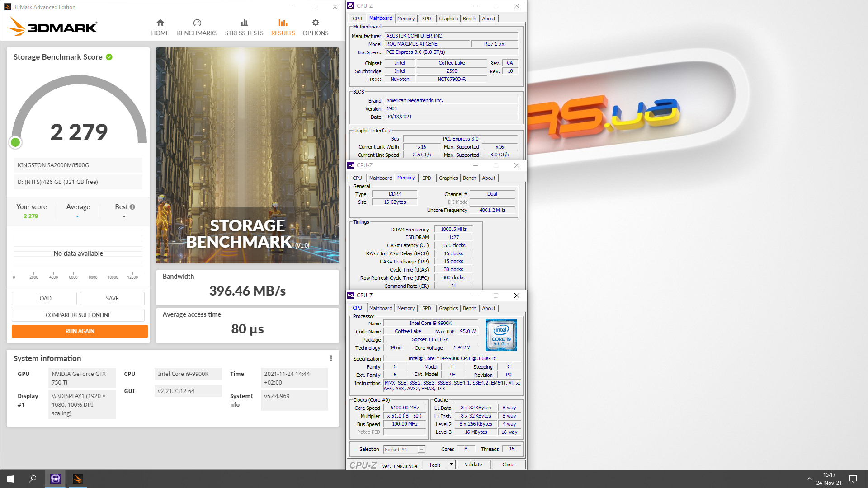This screenshot has height=488, width=868.
Task: Open the HOME section in 3DMark
Action: [x=160, y=28]
